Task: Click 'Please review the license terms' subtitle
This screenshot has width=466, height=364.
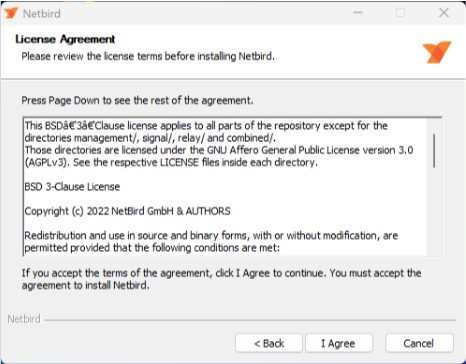Action: tap(148, 56)
